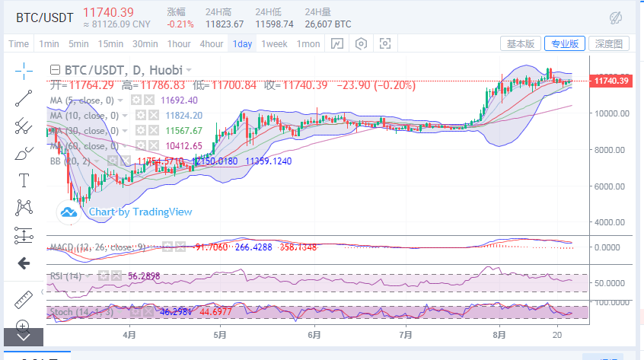Switch to 专业版 professional view
644x360 pixels.
tap(564, 43)
